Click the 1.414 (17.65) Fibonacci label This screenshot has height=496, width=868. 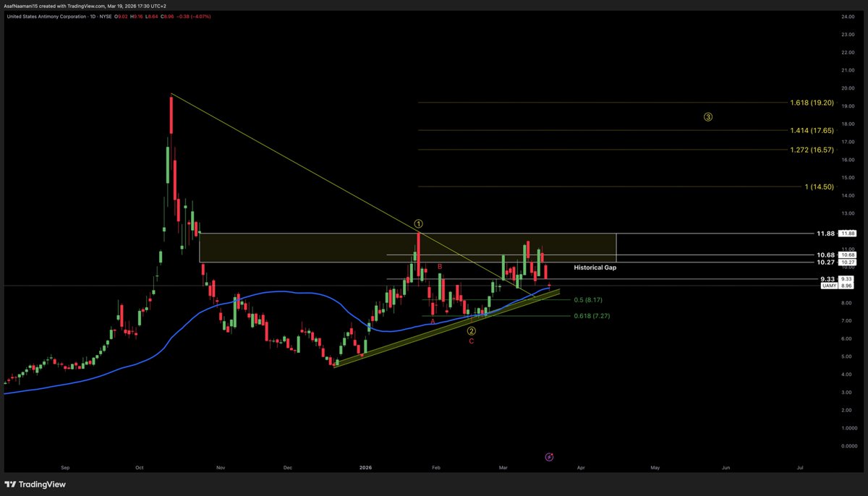(x=812, y=130)
